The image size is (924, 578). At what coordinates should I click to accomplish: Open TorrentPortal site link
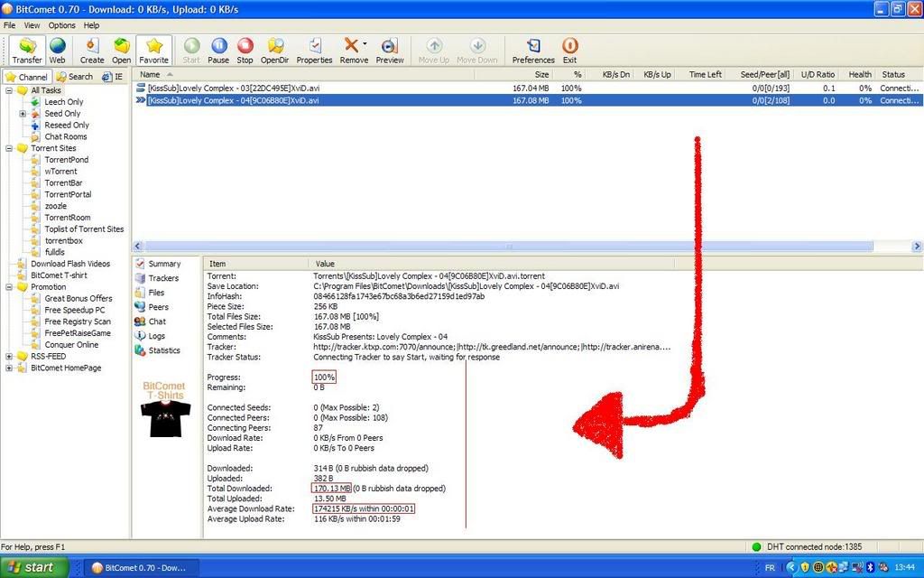click(68, 195)
